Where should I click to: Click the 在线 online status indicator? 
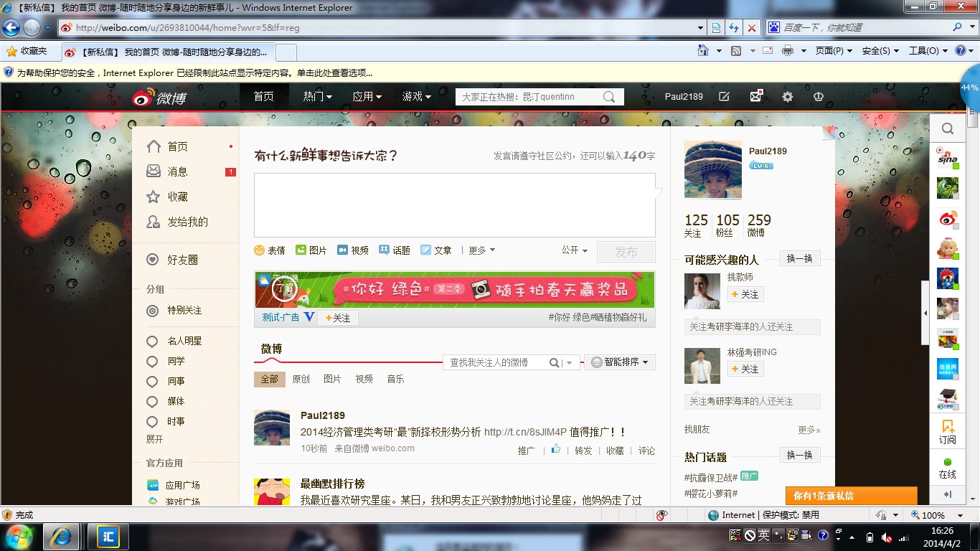tap(948, 468)
